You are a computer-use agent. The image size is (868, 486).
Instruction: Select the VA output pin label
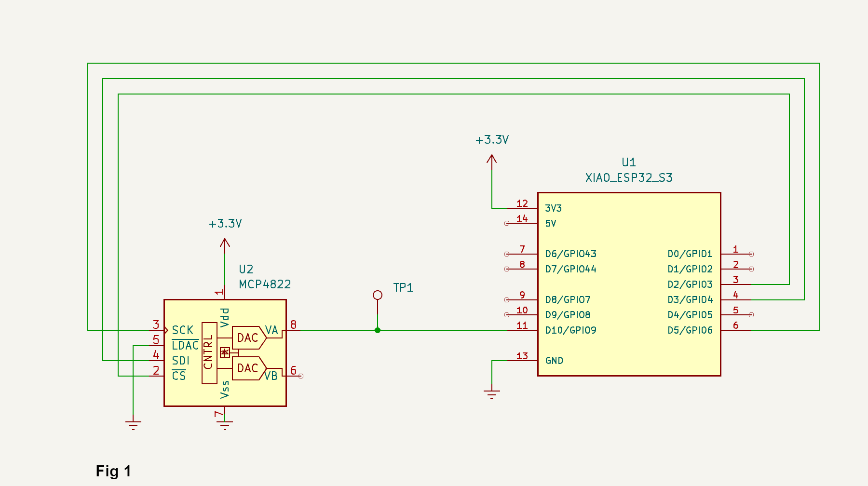coord(271,330)
